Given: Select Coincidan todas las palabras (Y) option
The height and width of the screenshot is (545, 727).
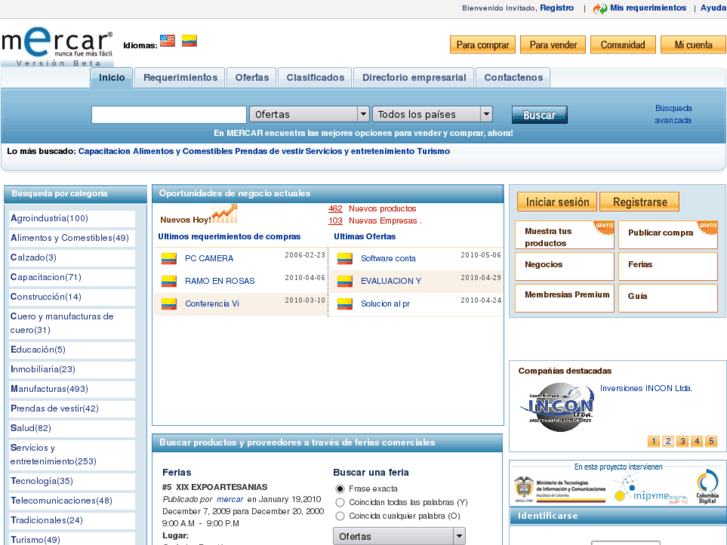Looking at the screenshot, I should point(340,502).
